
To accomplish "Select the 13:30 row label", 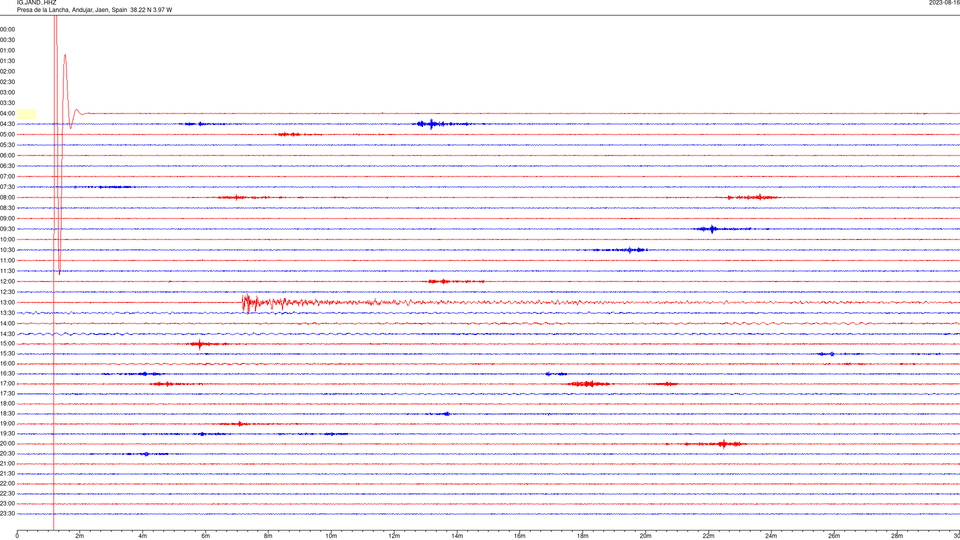I will (7, 313).
